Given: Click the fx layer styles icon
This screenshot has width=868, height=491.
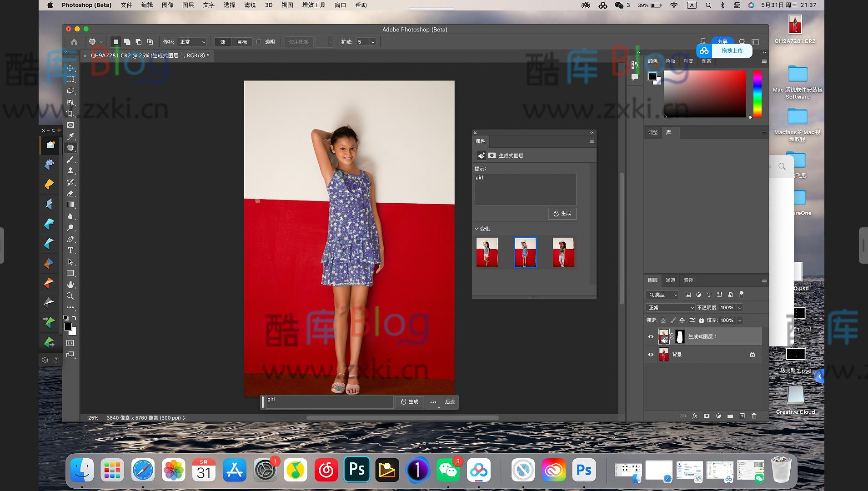Looking at the screenshot, I should coord(695,416).
